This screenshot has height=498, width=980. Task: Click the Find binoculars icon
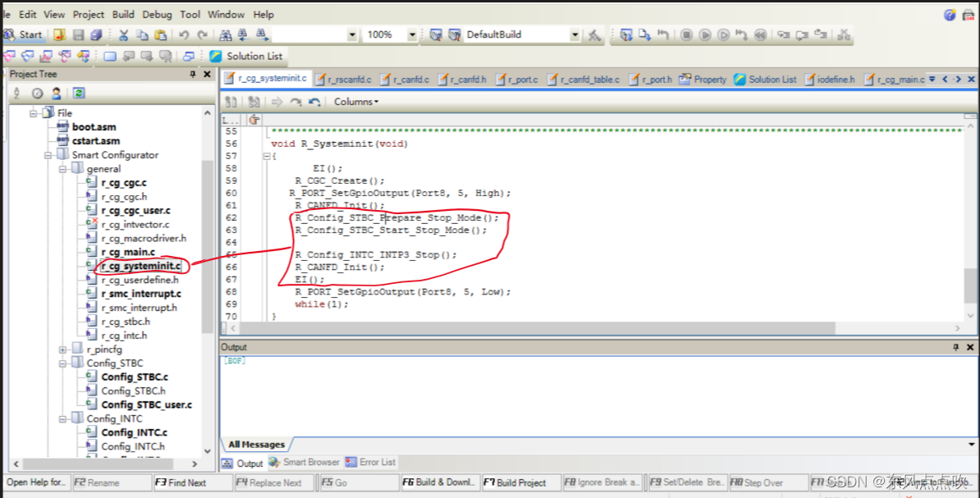(225, 35)
